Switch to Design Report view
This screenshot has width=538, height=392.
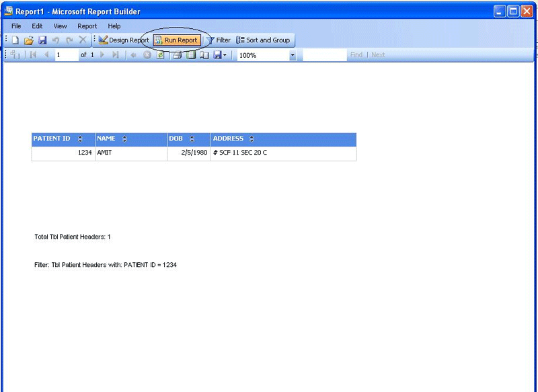(124, 40)
